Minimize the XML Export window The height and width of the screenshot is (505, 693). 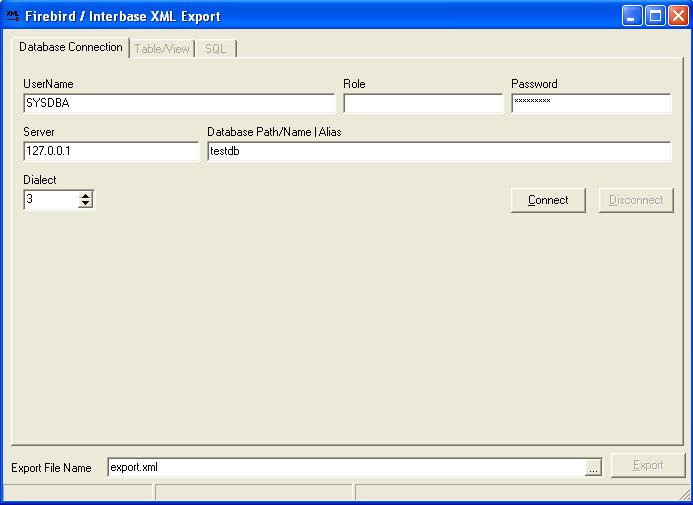point(632,16)
